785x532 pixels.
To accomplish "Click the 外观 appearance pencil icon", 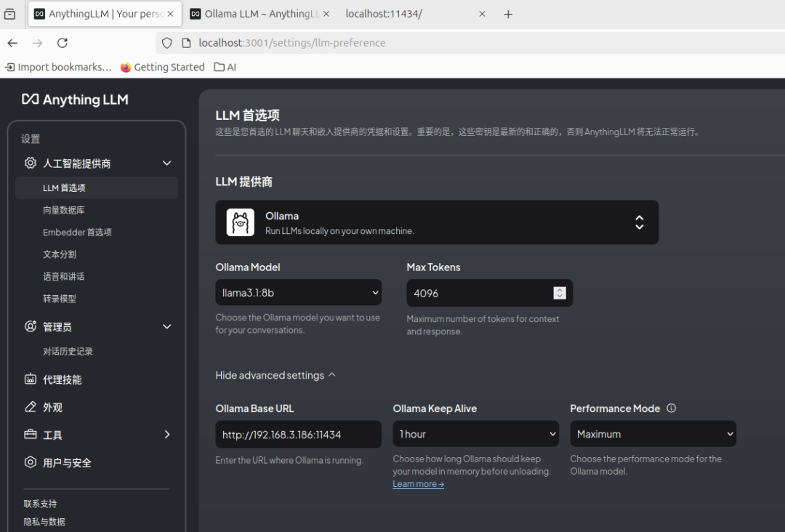I will (31, 407).
